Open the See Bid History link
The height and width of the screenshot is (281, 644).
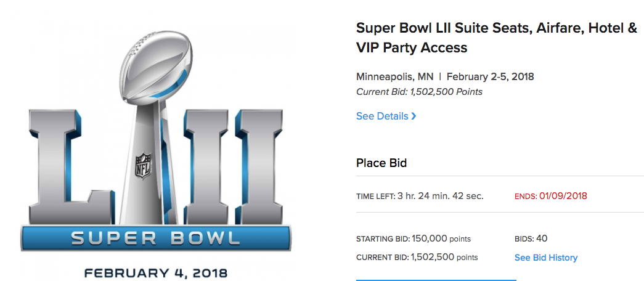(x=545, y=258)
